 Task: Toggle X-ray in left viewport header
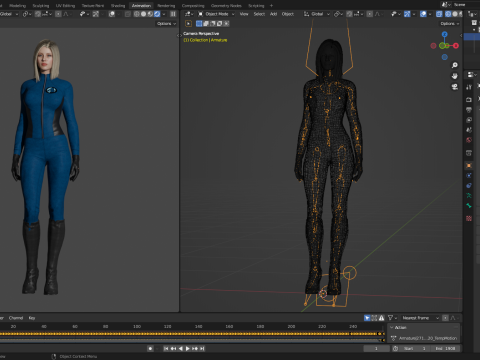coord(128,14)
